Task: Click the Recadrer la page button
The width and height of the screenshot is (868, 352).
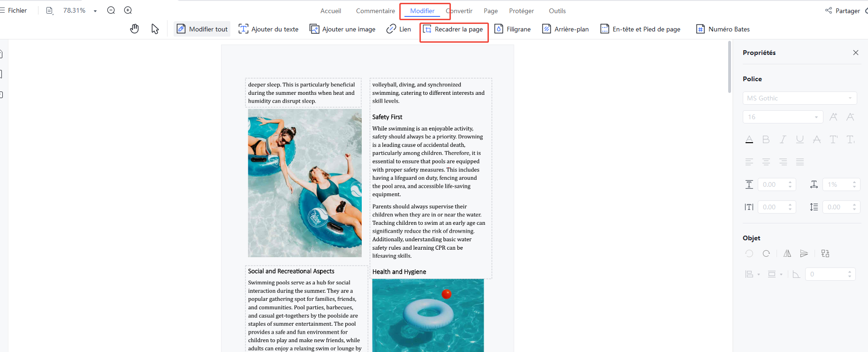Action: (454, 29)
